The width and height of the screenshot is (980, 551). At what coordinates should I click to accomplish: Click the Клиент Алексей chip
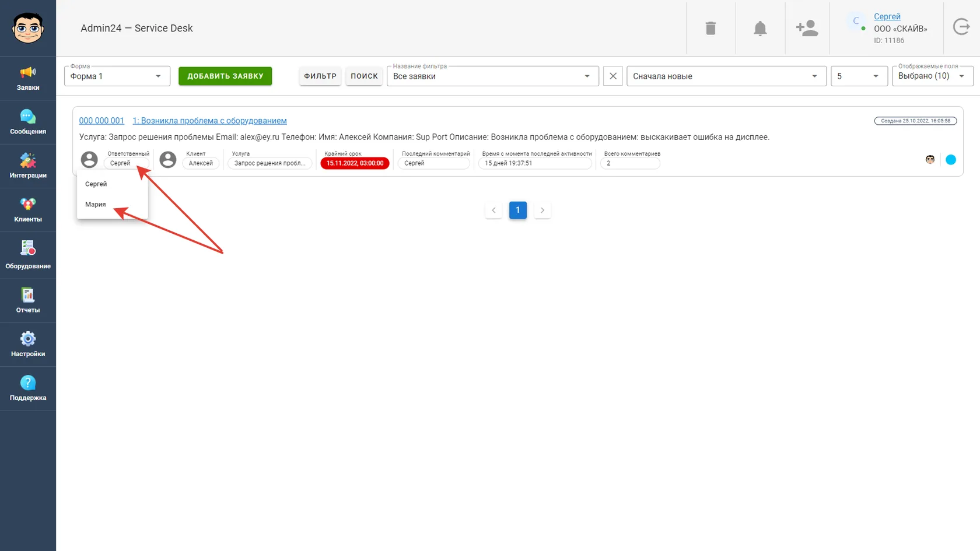201,163
